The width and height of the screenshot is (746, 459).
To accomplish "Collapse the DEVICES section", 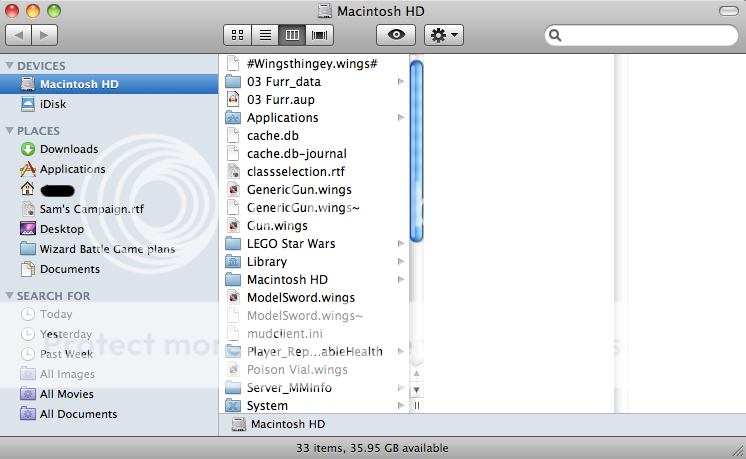I will (9, 66).
